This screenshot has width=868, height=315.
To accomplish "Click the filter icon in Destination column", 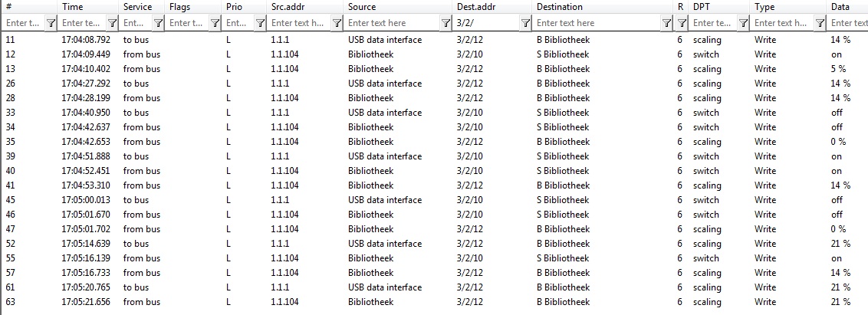I will coord(667,23).
